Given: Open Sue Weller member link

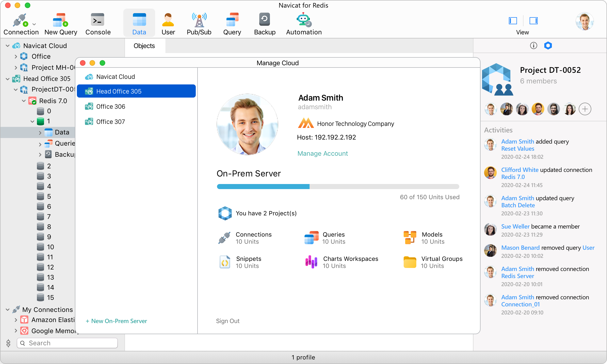Looking at the screenshot, I should (515, 226).
